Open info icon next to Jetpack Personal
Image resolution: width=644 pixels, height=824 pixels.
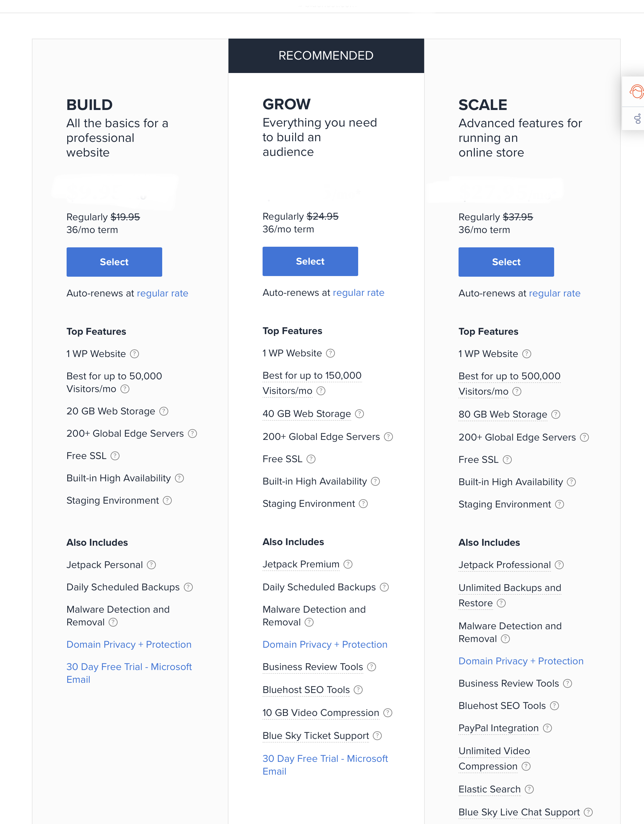151,565
